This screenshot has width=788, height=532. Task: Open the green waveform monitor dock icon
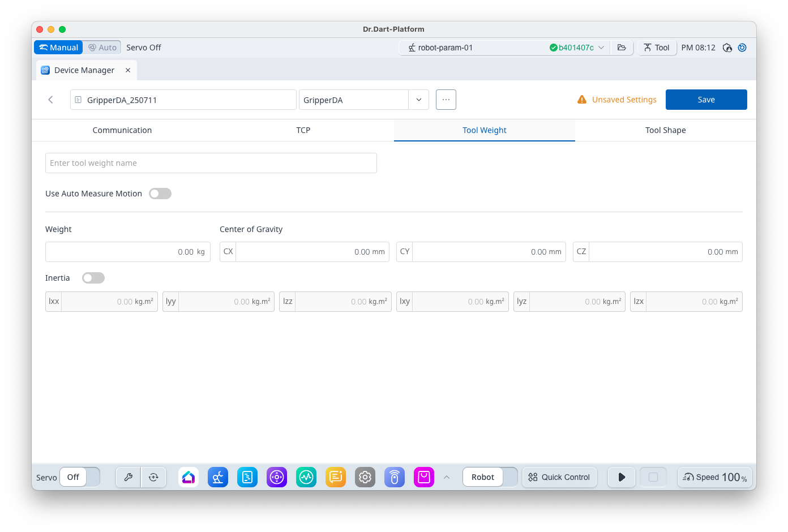pyautogui.click(x=306, y=477)
